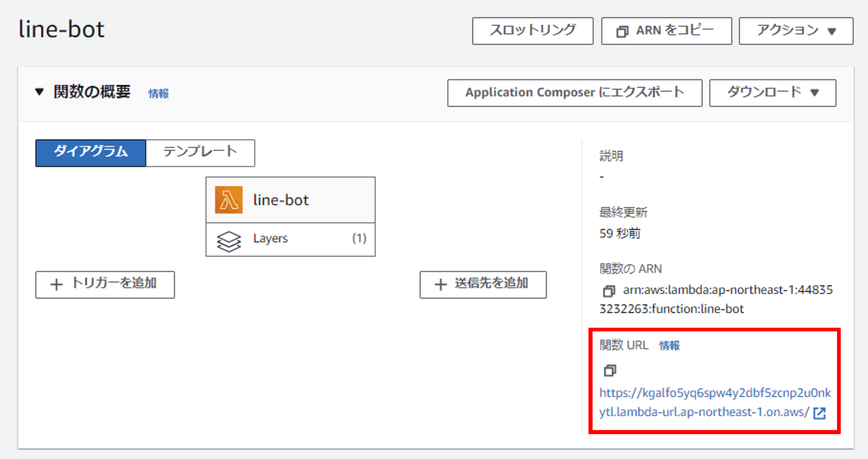868x459 pixels.
Task: Copy the function ARN using copy icon
Action: coord(608,291)
